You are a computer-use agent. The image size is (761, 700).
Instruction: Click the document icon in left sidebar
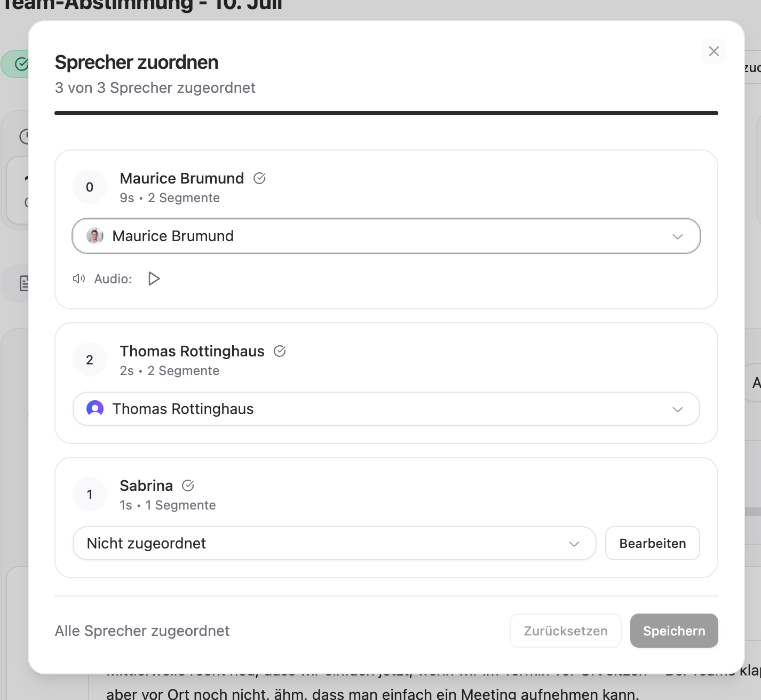(x=24, y=283)
